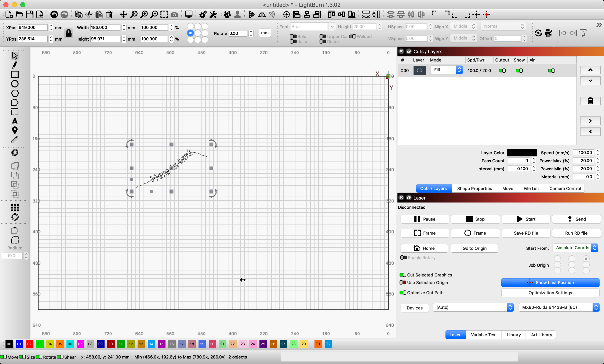
Task: Select tool layer swatch T1
Action: pos(318,344)
